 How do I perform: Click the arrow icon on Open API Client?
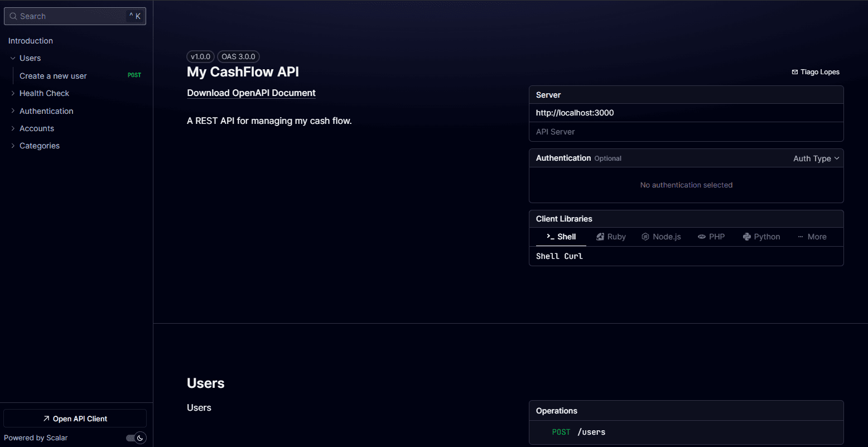[x=46, y=419]
